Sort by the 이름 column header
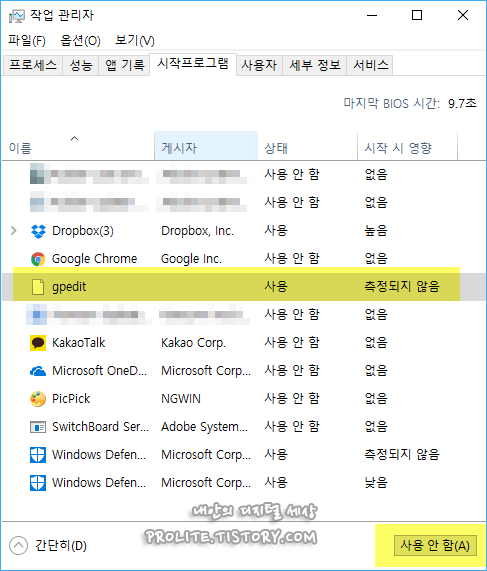The image size is (487, 571). coord(78,146)
